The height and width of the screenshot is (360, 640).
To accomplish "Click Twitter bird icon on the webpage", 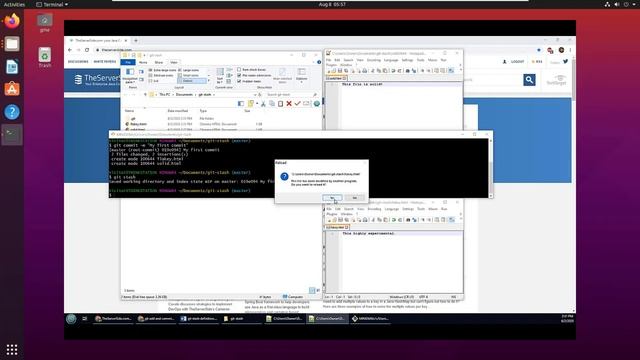I will tap(565, 62).
